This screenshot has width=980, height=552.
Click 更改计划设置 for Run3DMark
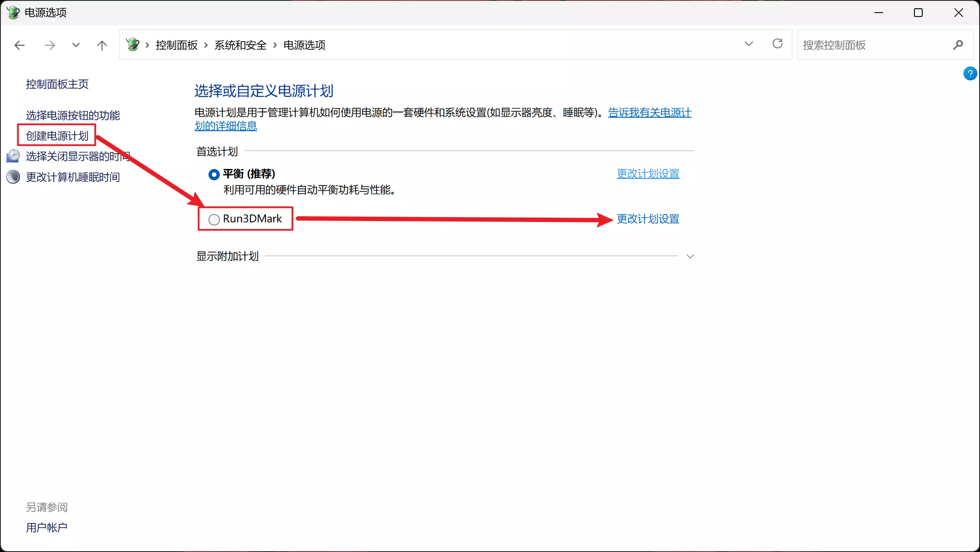648,219
